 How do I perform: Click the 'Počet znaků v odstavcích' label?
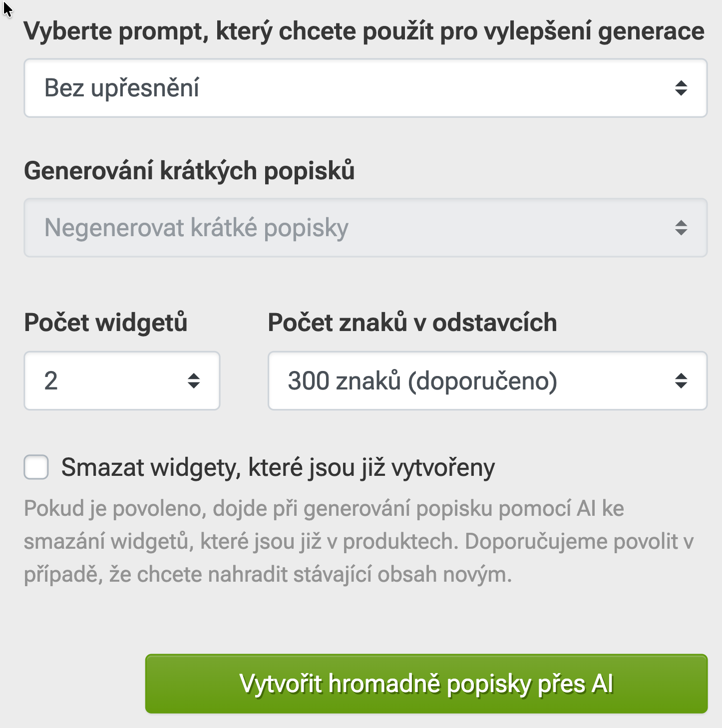(x=412, y=322)
